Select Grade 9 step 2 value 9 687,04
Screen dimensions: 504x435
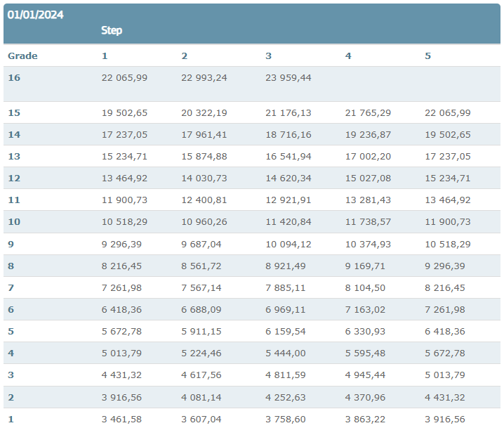point(204,244)
